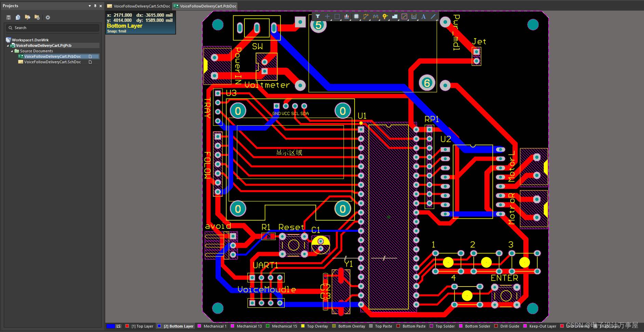Select the Drill Guide layer tab
The height and width of the screenshot is (332, 644).
coord(507,326)
